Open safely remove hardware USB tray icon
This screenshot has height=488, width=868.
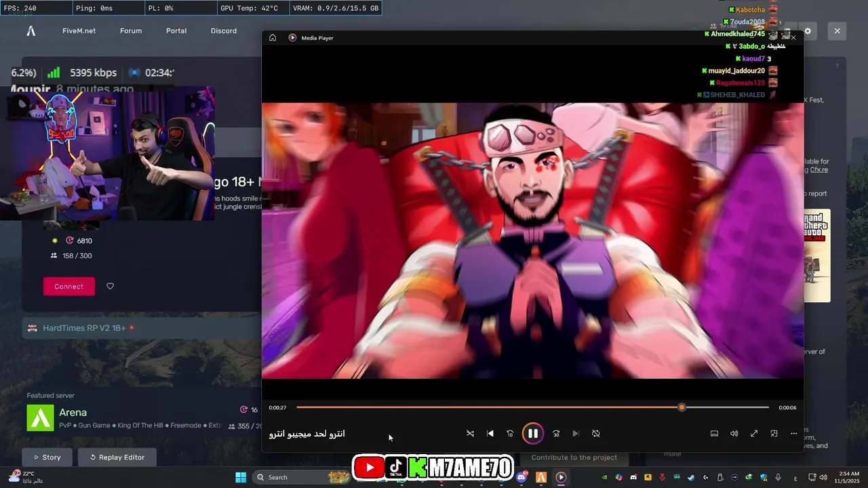(720, 477)
